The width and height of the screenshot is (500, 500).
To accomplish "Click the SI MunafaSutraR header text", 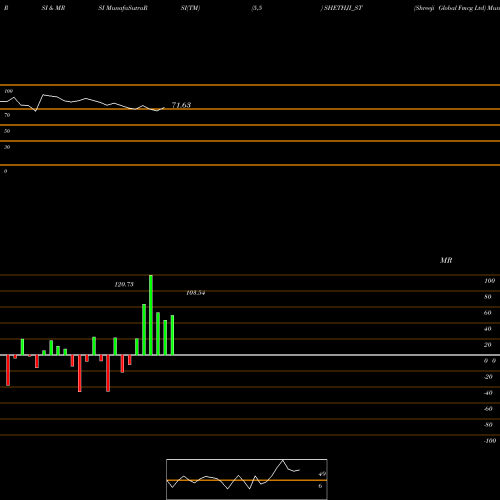I will (x=123, y=8).
